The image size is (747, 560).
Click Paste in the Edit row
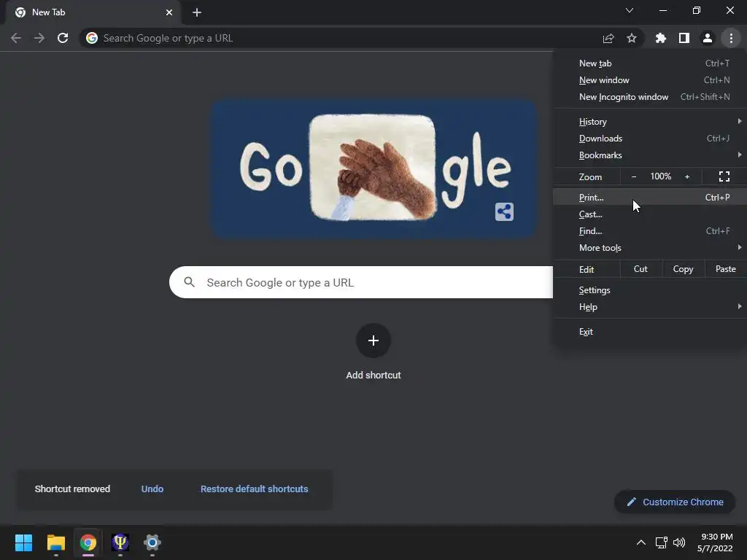point(726,269)
